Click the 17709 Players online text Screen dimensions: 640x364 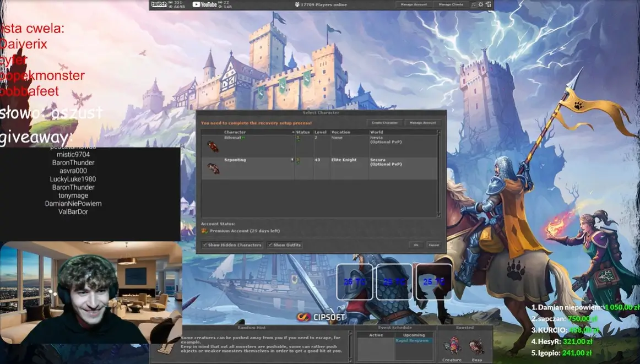[324, 4]
